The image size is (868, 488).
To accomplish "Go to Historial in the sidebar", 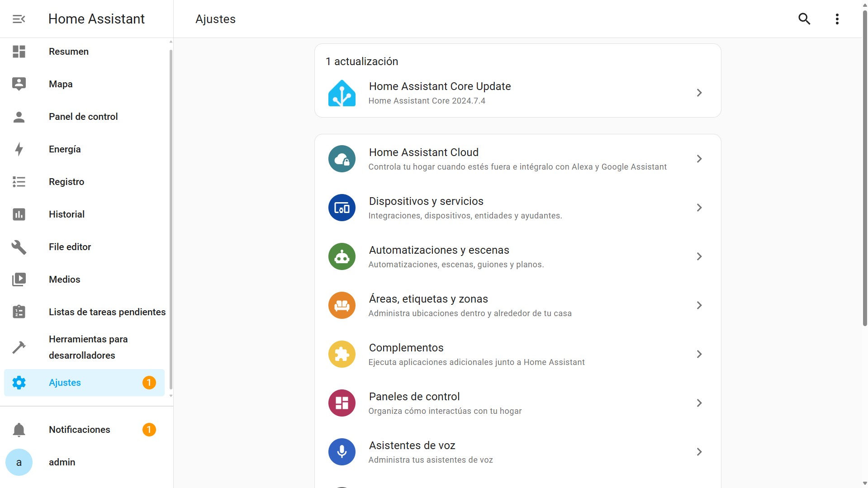I will (67, 214).
